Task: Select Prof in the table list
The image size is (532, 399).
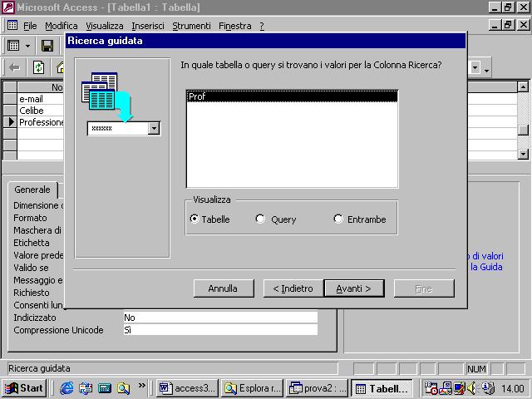Action: click(292, 96)
